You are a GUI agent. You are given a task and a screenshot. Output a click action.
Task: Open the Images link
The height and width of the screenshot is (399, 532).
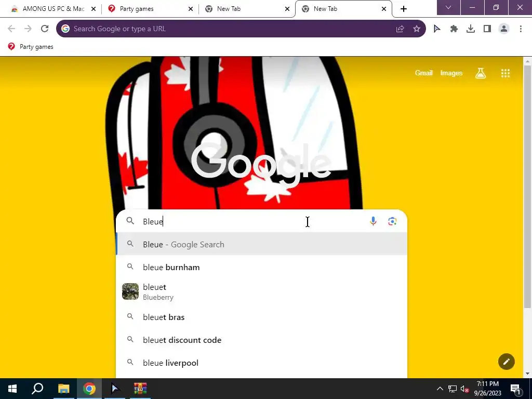pyautogui.click(x=451, y=73)
